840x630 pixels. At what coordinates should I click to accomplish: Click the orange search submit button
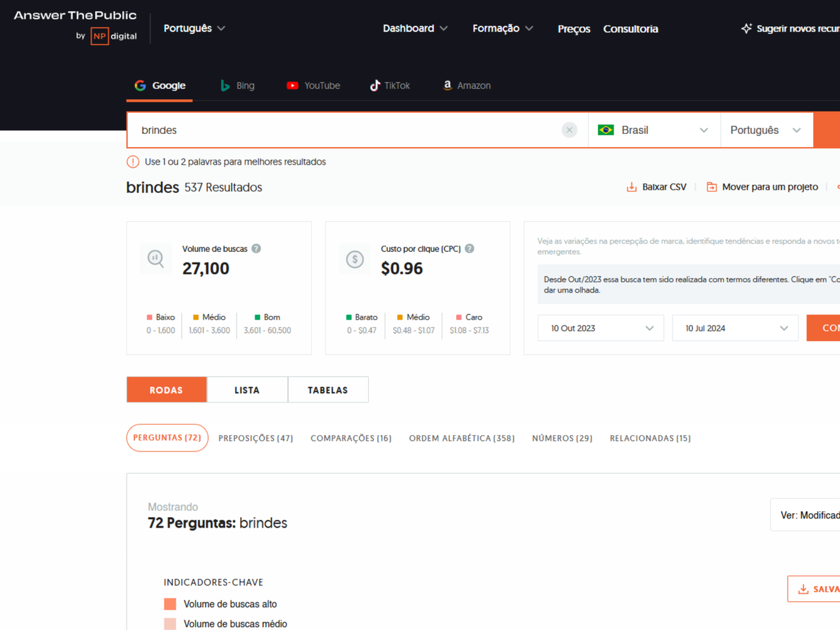pos(827,130)
